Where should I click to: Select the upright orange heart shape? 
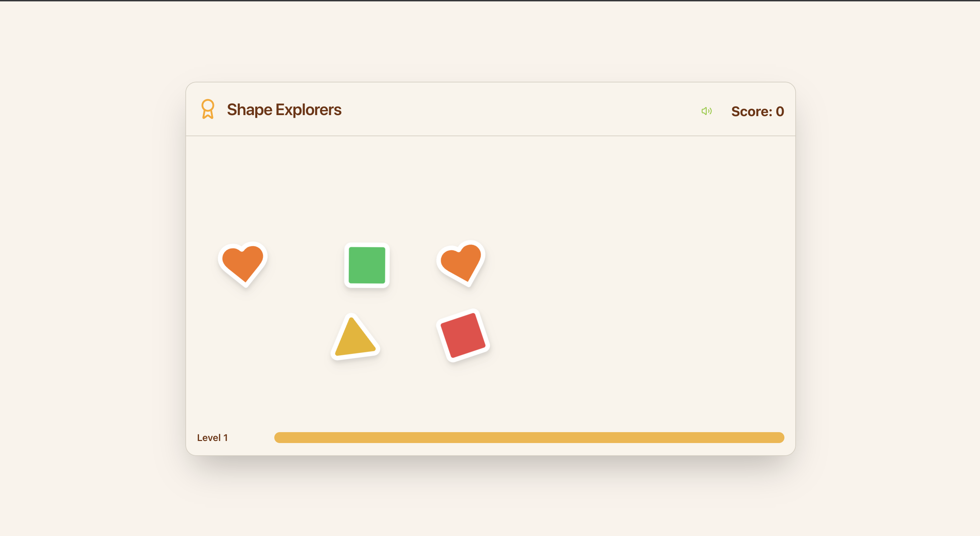pyautogui.click(x=243, y=265)
